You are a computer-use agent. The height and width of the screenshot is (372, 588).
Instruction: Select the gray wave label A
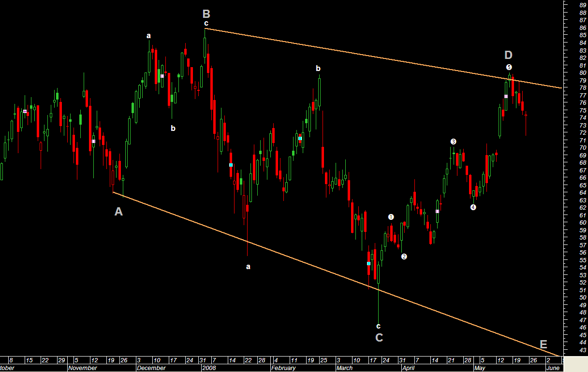click(x=118, y=211)
